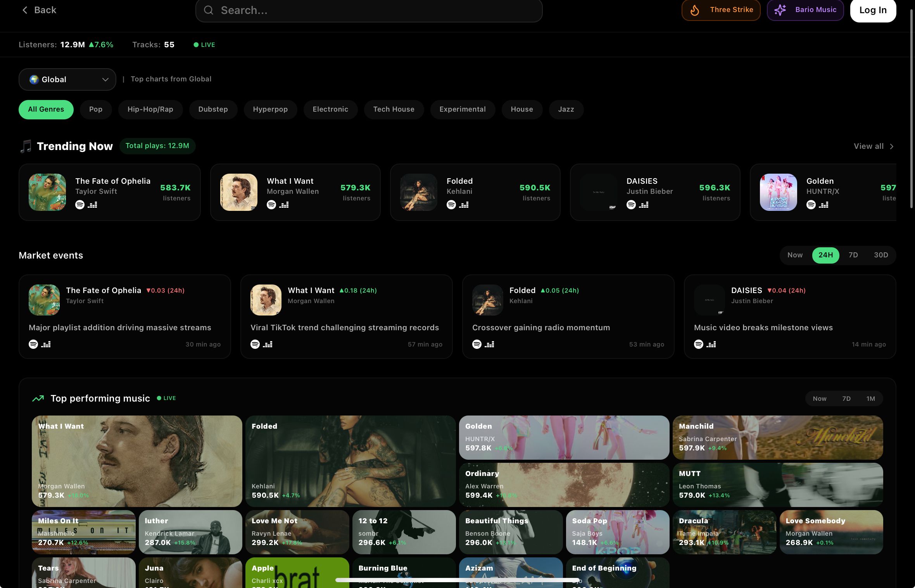Expand Trending Now with View all arrow
915x588 pixels.
coord(891,147)
